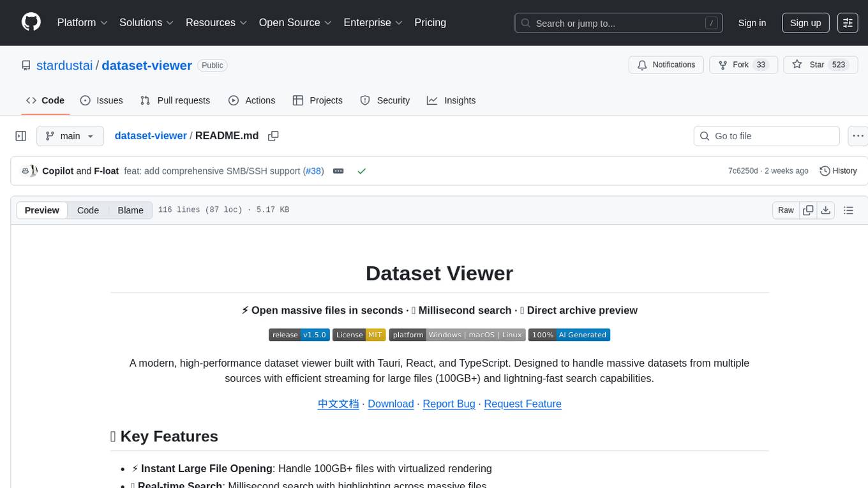Image resolution: width=868 pixels, height=488 pixels.
Task: Open the 中文文档 link
Action: (338, 404)
